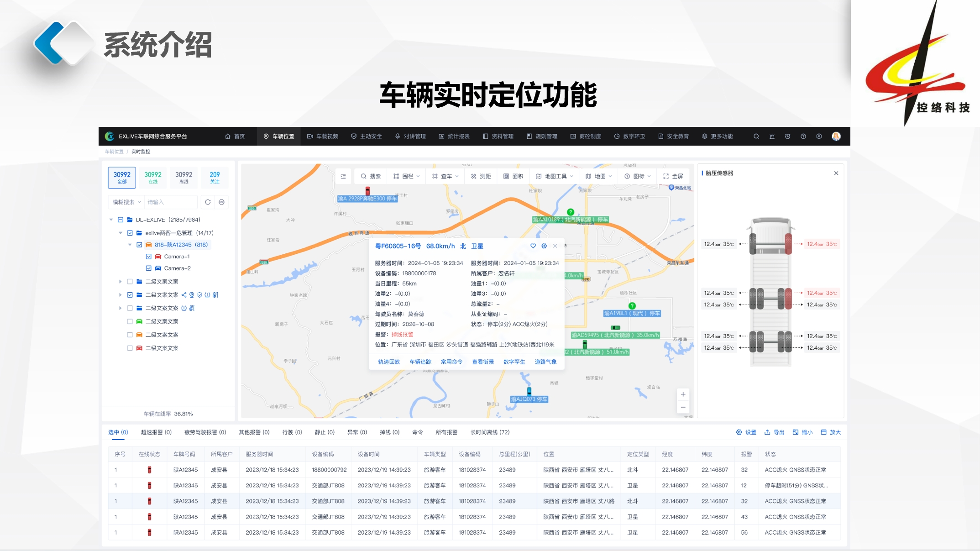Toggle the DL-EXLIVE root checkbox
The width and height of the screenshot is (980, 551).
(x=121, y=220)
